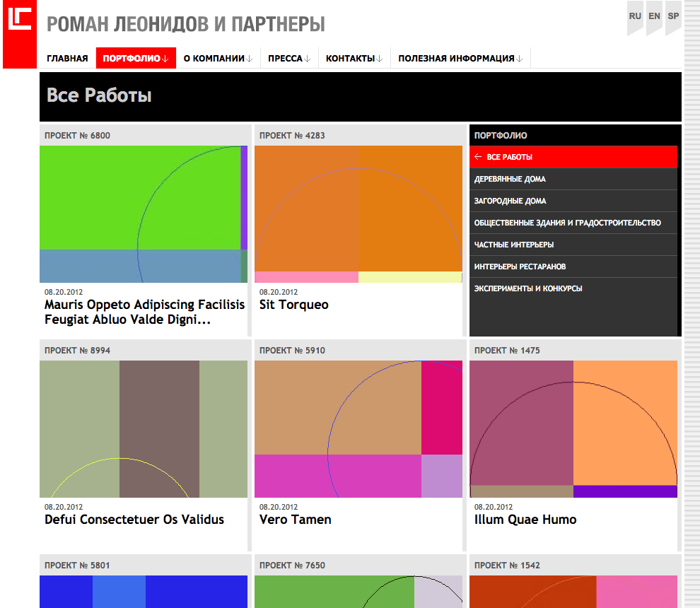Select the ЧАСТНЫЕ ИНТЕРЬЕРЫ category

point(573,245)
